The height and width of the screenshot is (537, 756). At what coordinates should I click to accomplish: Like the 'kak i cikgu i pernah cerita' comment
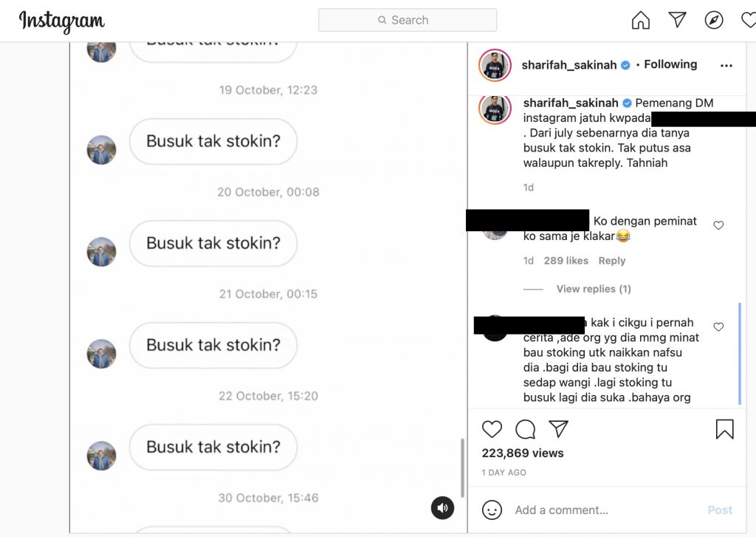718,326
